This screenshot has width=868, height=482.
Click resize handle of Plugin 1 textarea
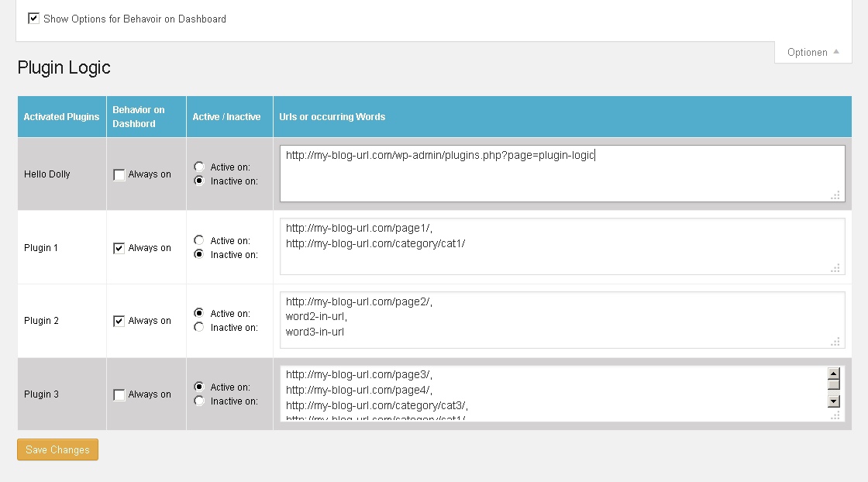[x=835, y=268]
